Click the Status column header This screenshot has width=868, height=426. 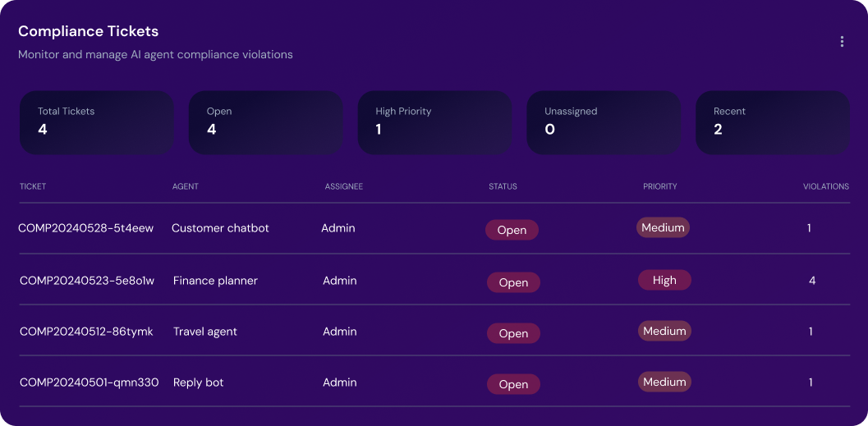pyautogui.click(x=503, y=186)
